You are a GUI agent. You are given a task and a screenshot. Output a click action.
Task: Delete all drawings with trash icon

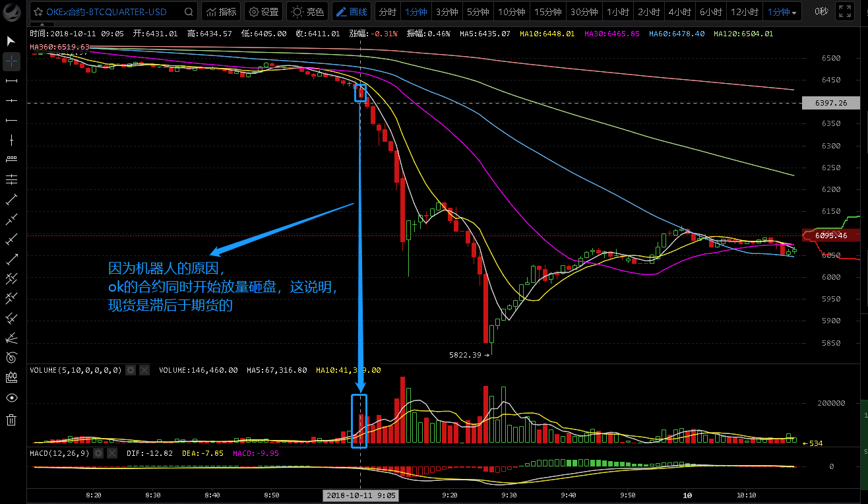11,420
